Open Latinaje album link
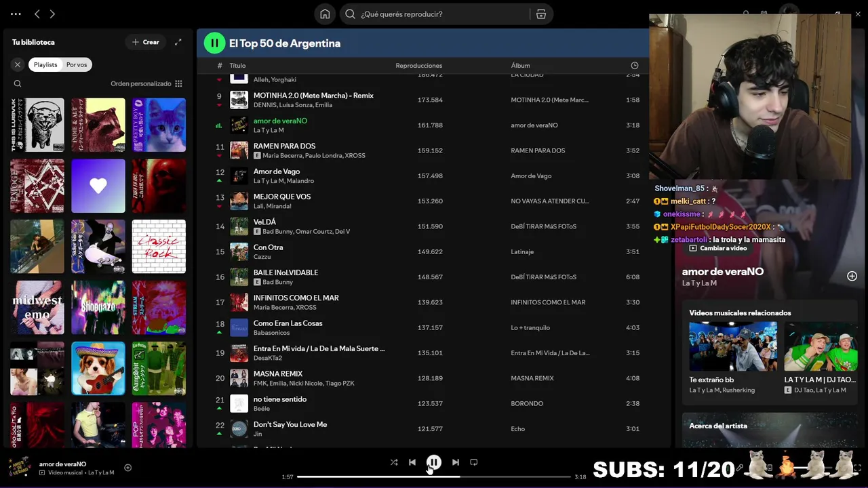Screen dimensions: 868x488 point(522,252)
